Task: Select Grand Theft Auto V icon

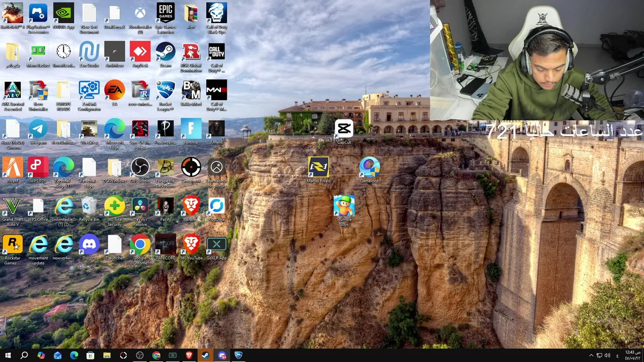Action: coord(13,212)
